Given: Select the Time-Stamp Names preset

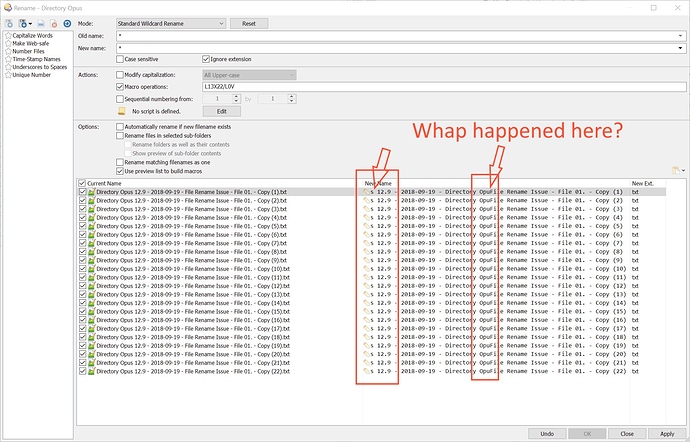Looking at the screenshot, I should [37, 59].
